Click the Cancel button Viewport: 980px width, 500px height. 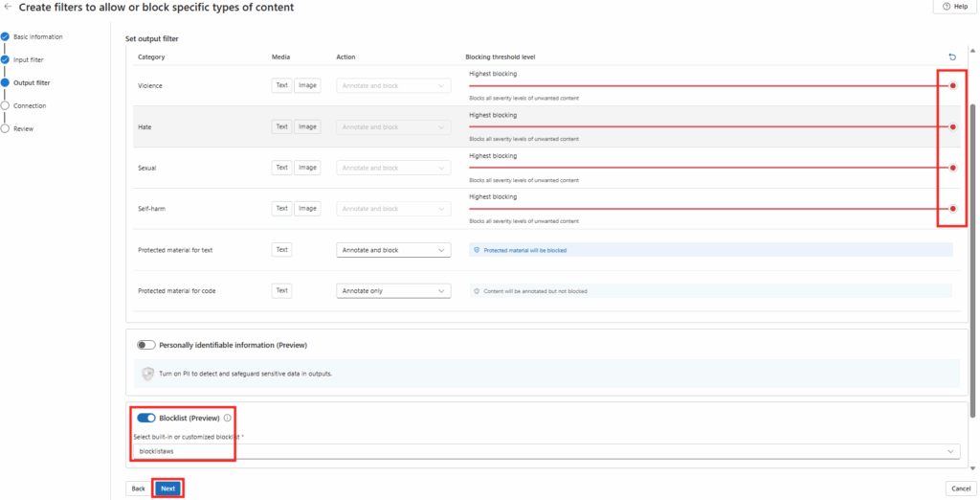(958, 489)
